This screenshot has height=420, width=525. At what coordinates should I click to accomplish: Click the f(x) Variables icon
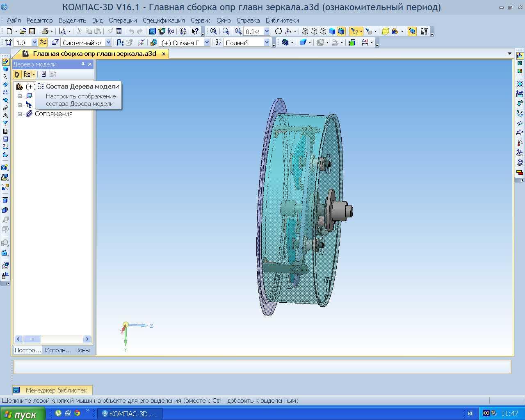pos(171,31)
